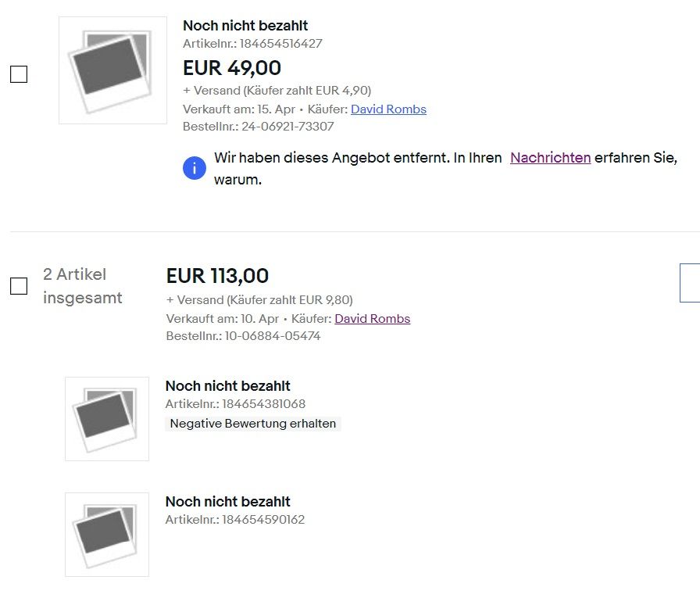Click the Negative Bewertung erhalten badge

click(253, 424)
